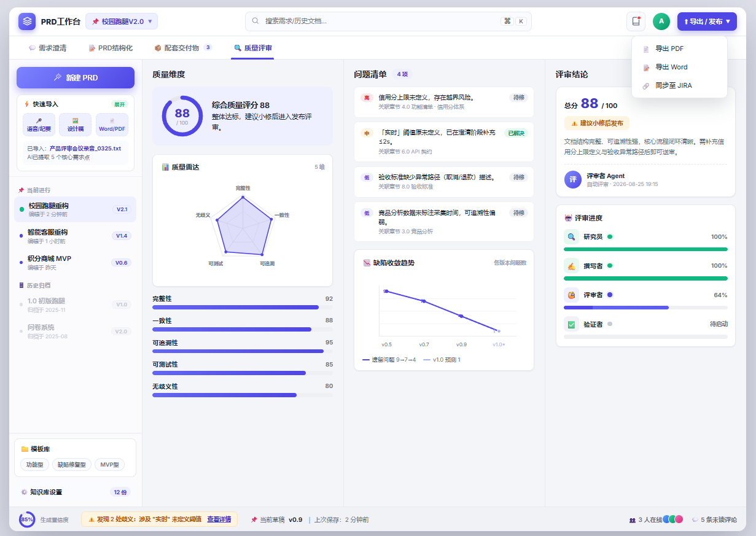Screen dimensions: 756x536
Task: Click the 评审者 64% progress bar
Action: point(645,307)
